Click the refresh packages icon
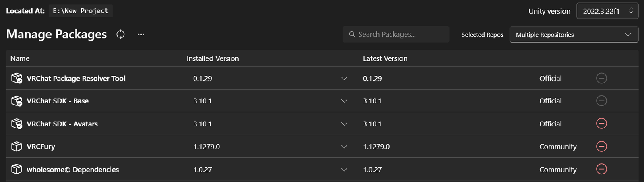 [x=120, y=35]
